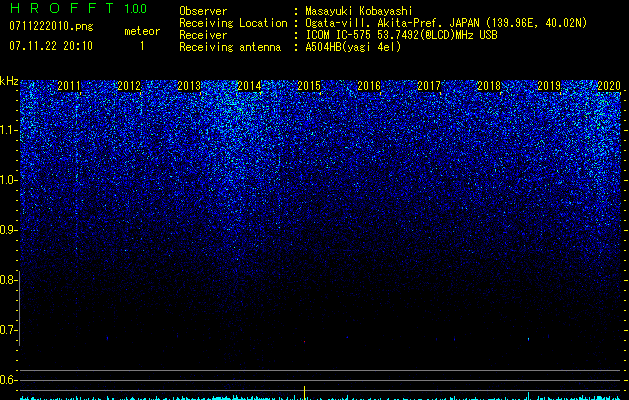Click the 0.7 kHz axis label
The width and height of the screenshot is (629, 400).
click(9, 330)
